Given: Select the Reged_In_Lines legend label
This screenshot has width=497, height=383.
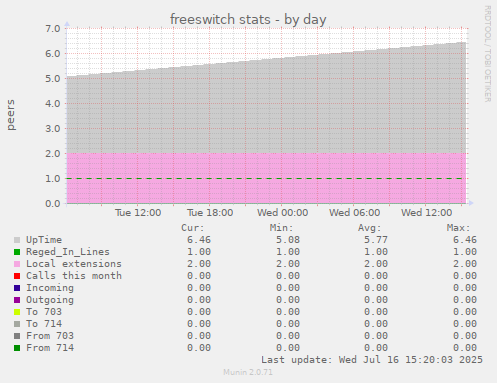Looking at the screenshot, I should [x=68, y=252].
